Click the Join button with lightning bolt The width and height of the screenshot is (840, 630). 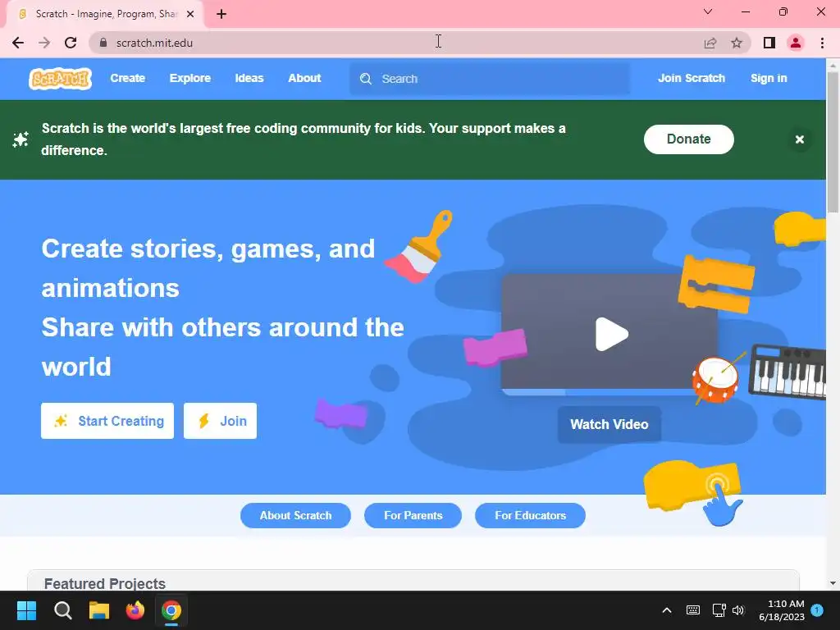220,421
